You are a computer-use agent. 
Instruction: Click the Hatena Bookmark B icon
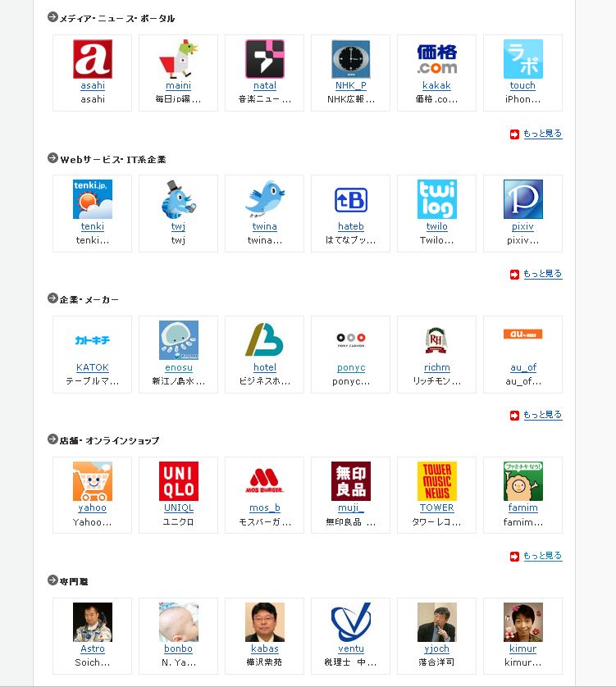point(351,199)
